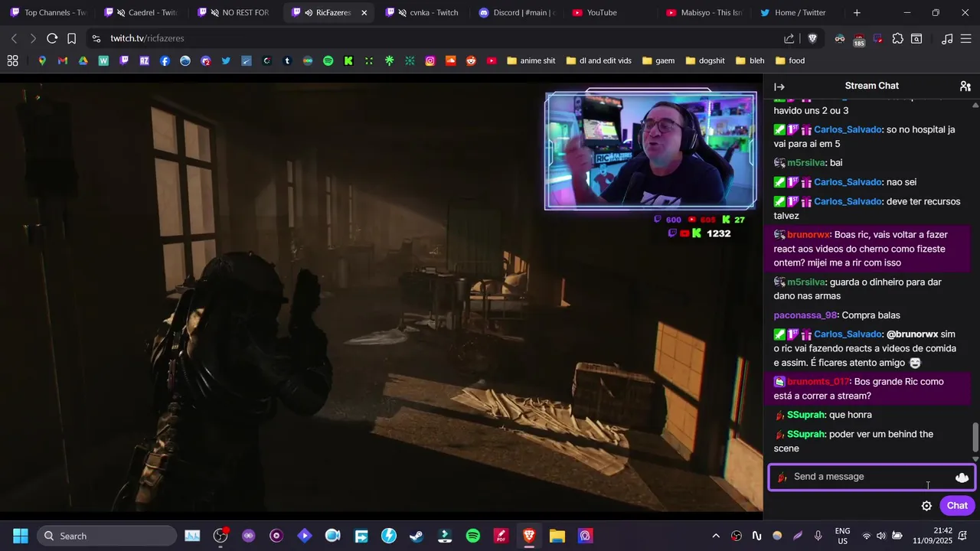This screenshot has height=551, width=980.
Task: Collapse the Stream Chat panel
Action: [x=779, y=87]
